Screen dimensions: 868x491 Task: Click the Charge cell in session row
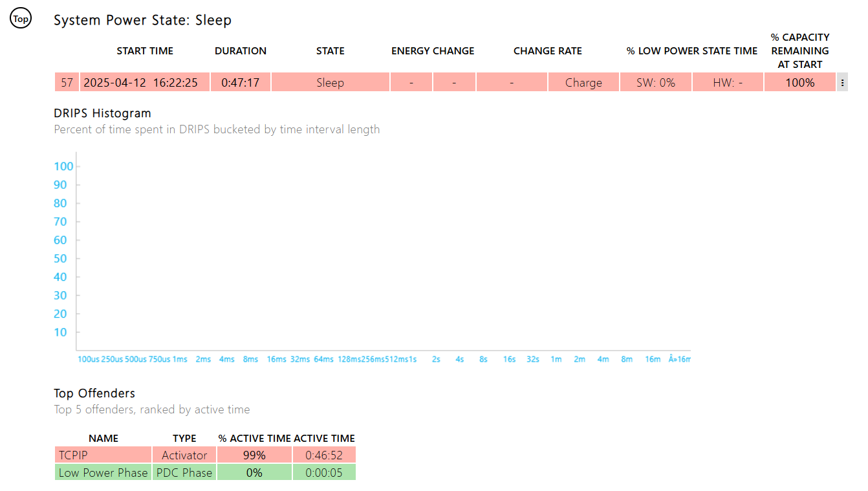[x=583, y=83]
